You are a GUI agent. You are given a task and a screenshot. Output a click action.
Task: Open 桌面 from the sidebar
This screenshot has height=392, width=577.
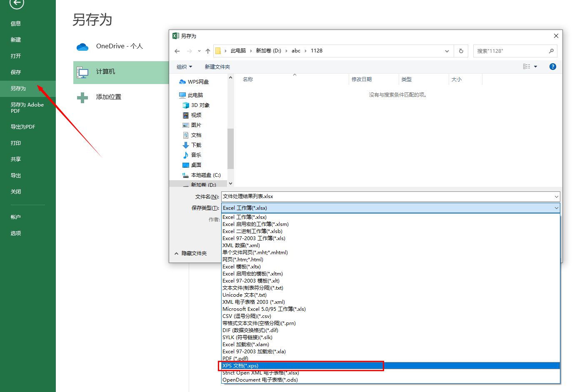[196, 165]
